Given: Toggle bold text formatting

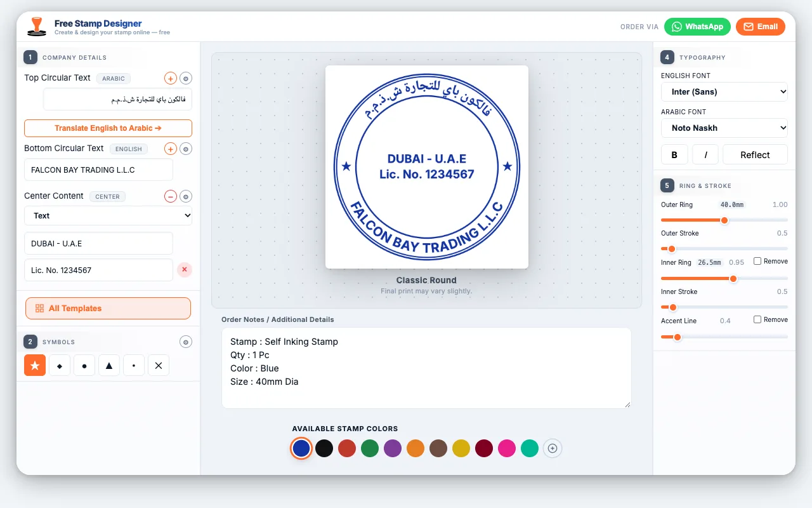Looking at the screenshot, I should (x=674, y=155).
